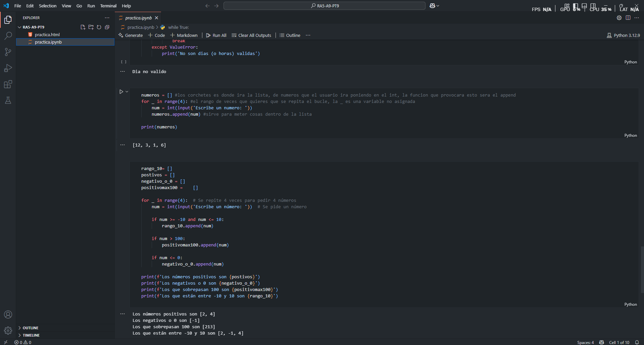Open the Accounts menu icon

pos(8,314)
